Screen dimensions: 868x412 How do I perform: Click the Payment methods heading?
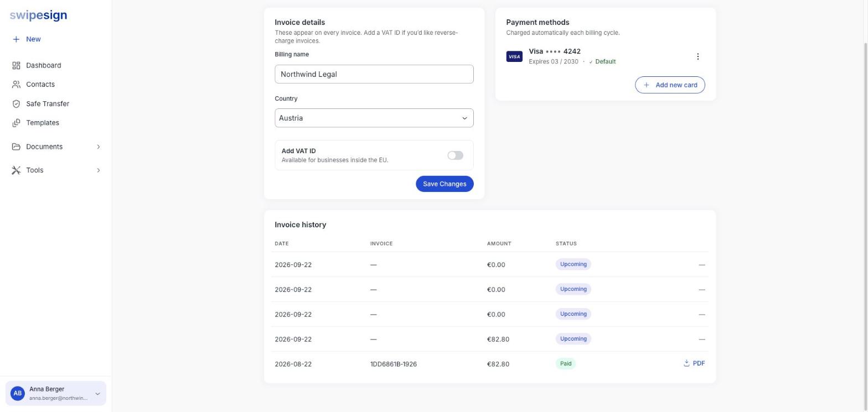point(538,22)
